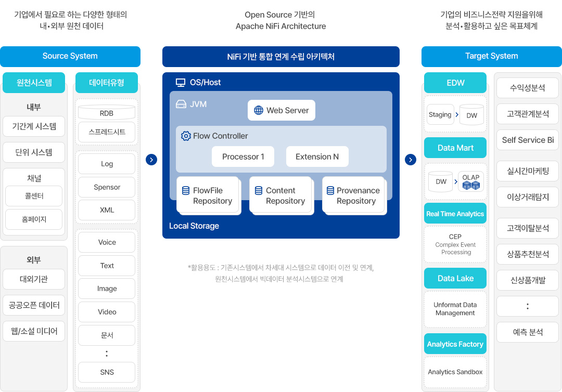Choose the 홈페이지 channel box

34,219
